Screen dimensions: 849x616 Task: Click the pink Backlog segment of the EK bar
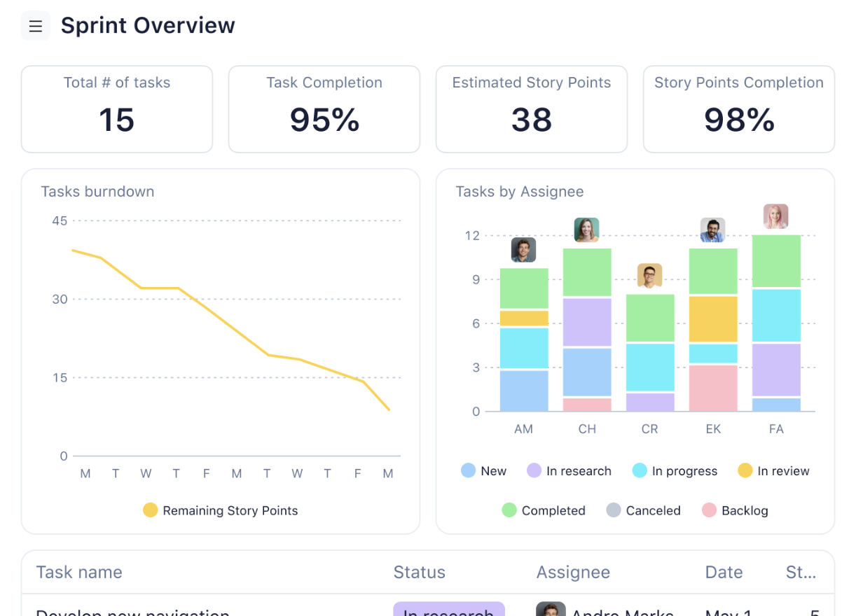[x=712, y=388]
